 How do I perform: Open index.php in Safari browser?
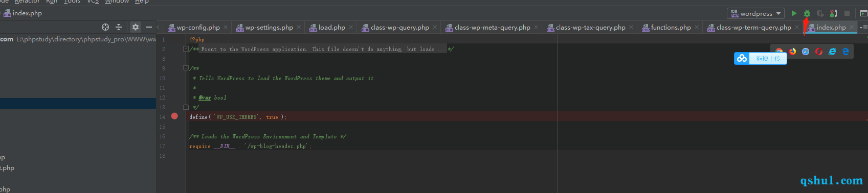806,52
